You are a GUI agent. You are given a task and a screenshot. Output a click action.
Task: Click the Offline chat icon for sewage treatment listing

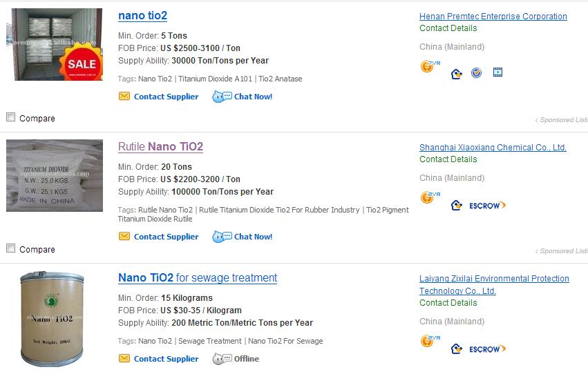coord(222,359)
